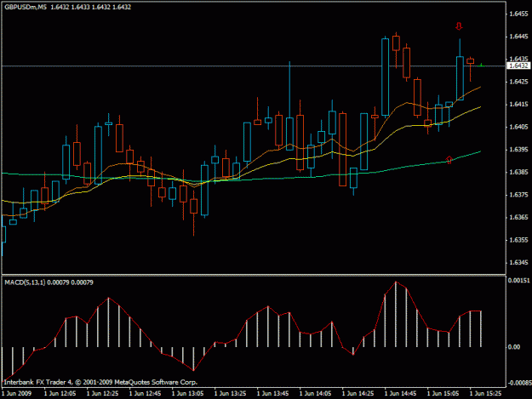
Task: Click the 1.6445 price axis label
Action: pyautogui.click(x=518, y=37)
